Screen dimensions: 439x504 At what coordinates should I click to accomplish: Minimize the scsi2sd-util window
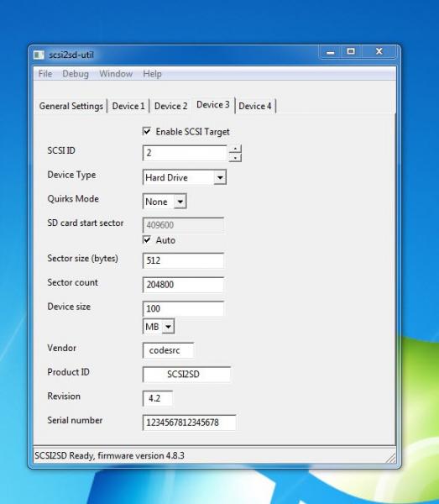pos(331,52)
